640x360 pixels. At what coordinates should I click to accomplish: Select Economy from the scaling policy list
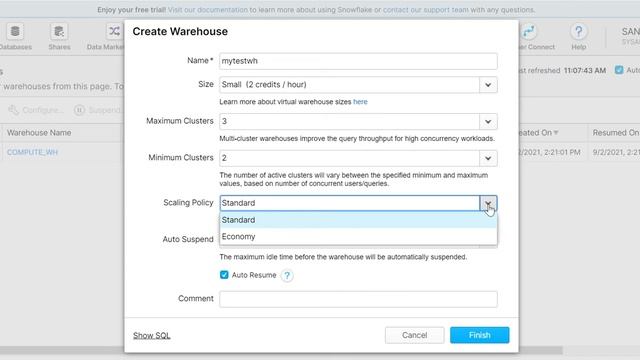(x=358, y=237)
